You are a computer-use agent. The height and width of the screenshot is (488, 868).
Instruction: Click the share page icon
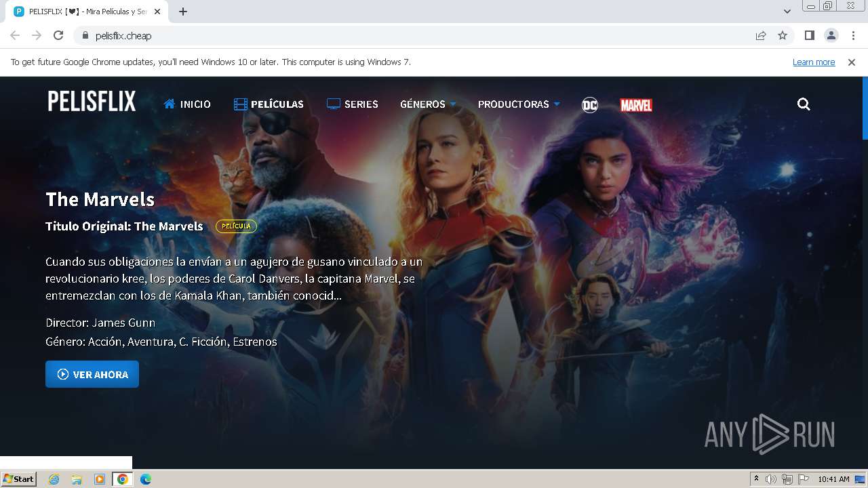click(x=761, y=35)
